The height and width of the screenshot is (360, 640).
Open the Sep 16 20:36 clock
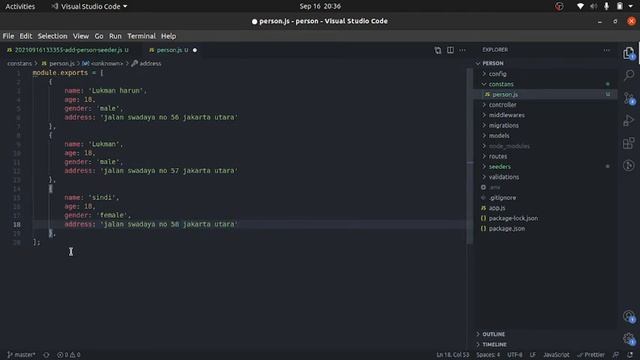pos(320,6)
